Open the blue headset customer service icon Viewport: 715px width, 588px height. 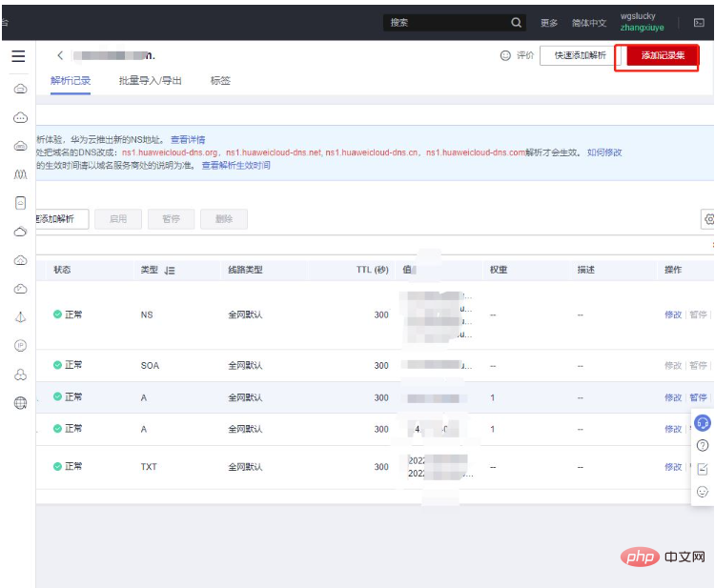[703, 423]
